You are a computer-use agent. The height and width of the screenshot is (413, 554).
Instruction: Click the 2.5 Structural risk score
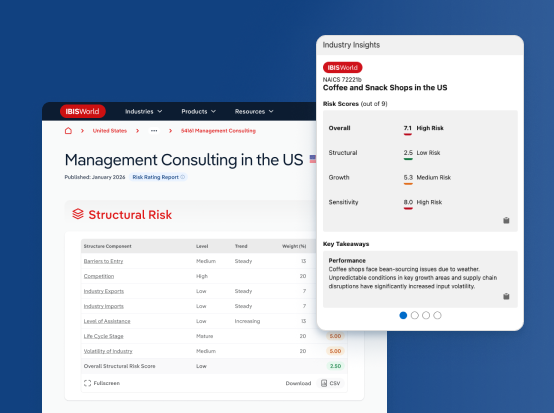click(x=408, y=153)
